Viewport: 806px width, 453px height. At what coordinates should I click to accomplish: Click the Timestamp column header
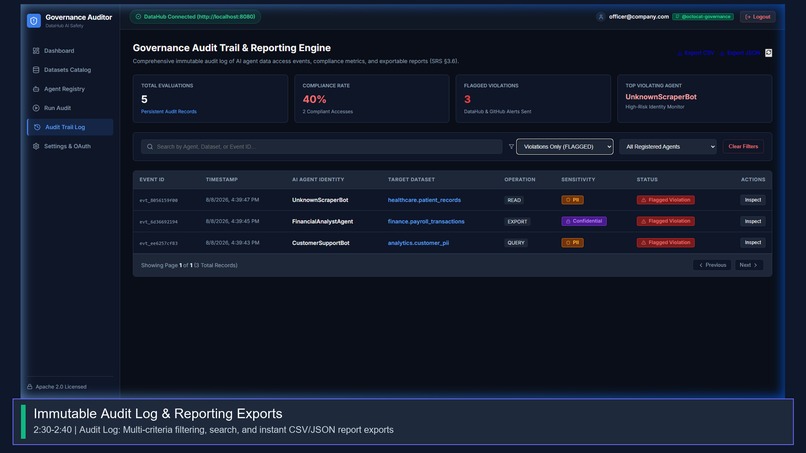tap(222, 179)
